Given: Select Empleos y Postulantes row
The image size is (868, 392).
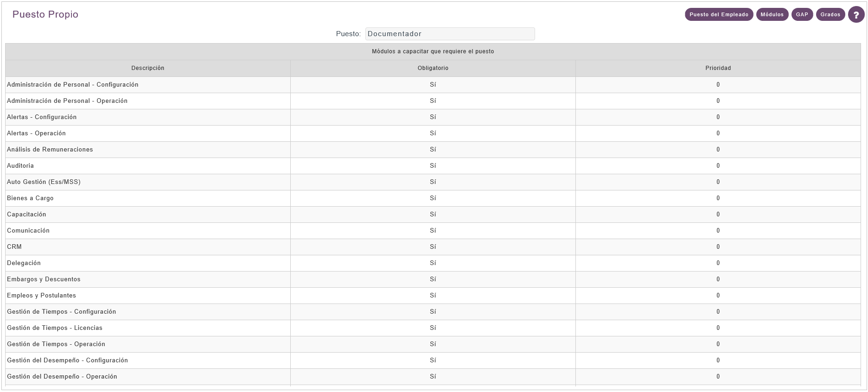Looking at the screenshot, I should (x=433, y=296).
